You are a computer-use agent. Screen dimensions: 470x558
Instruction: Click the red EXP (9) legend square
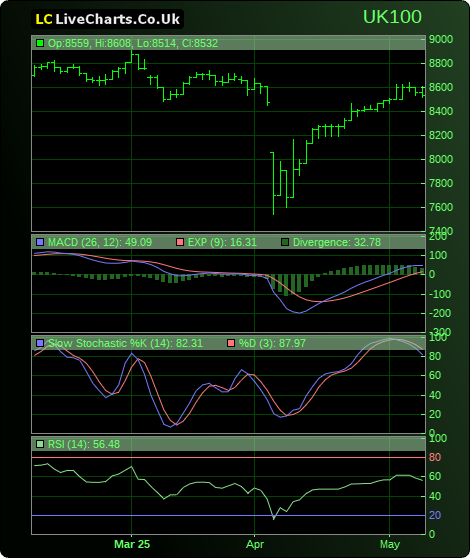click(180, 242)
